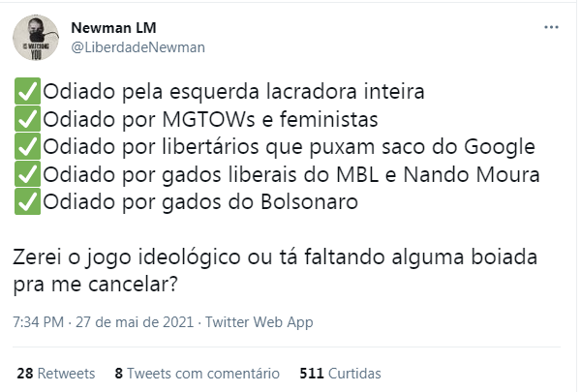Click the word 'Google' in the tweet
The image size is (581, 392).
[x=500, y=147]
